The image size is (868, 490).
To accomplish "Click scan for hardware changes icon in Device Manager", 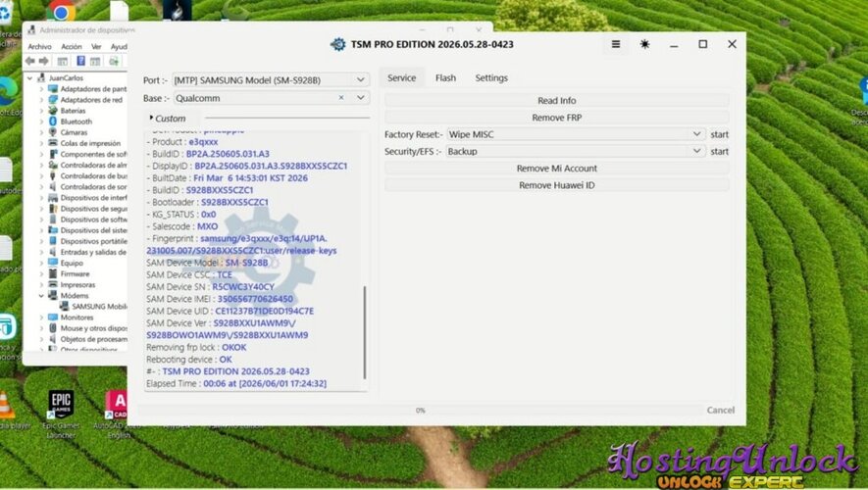I will click(114, 61).
